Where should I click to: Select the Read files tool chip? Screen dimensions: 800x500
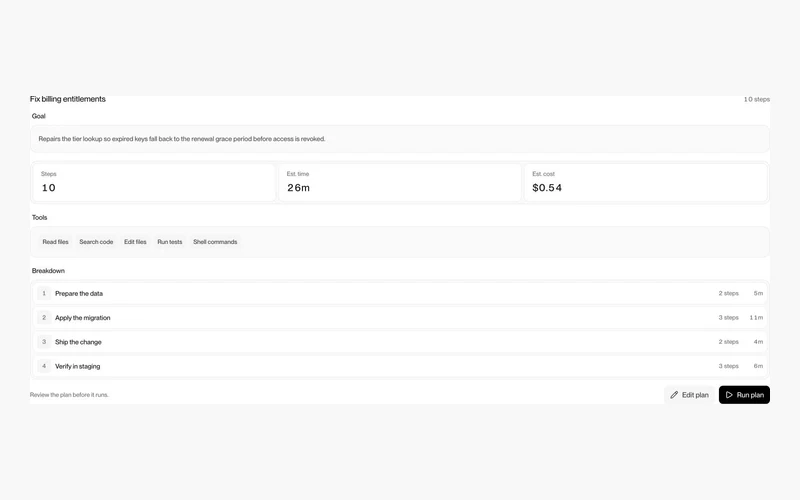[x=55, y=242]
